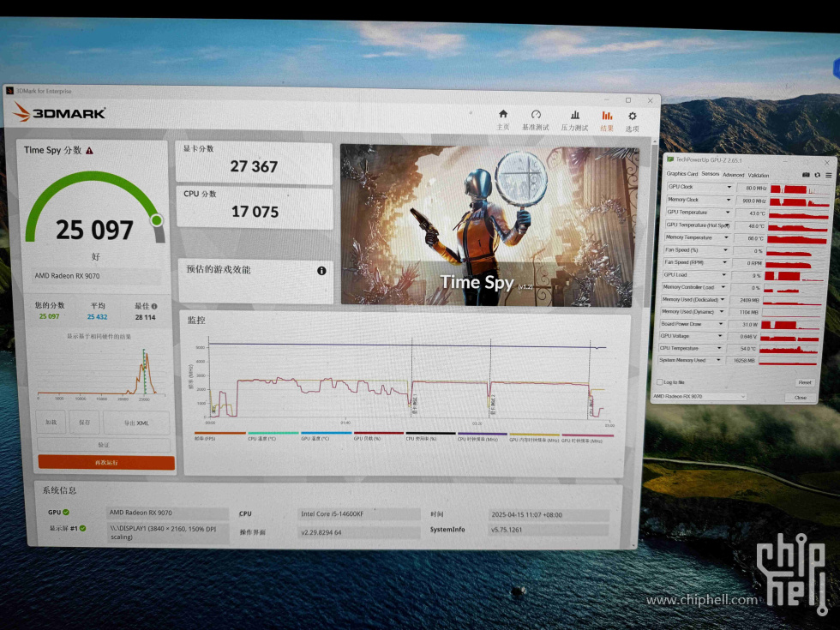Click the AMD Radeon RX 9070 label under the score gauge
840x630 pixels.
point(67,276)
